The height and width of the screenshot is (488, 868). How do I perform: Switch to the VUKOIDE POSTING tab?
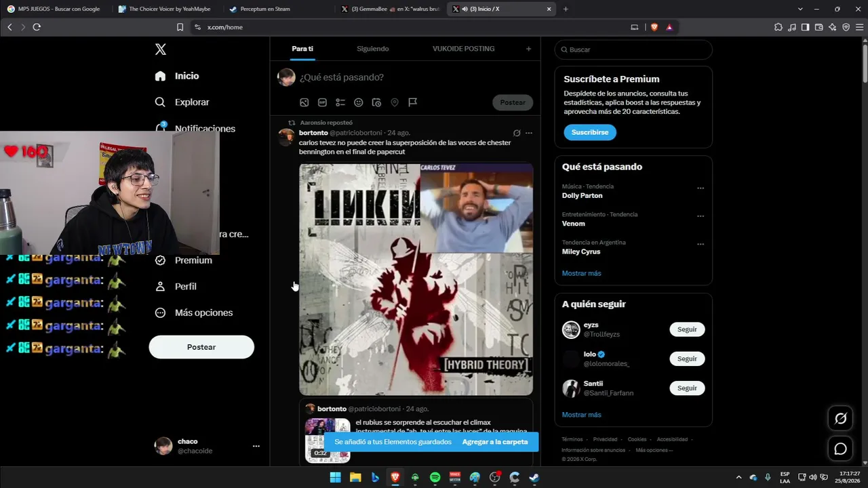(464, 49)
